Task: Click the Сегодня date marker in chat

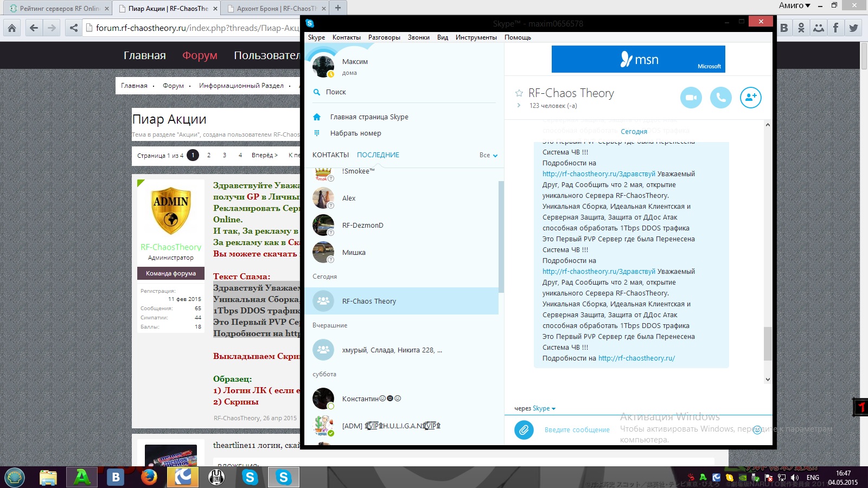Action: [634, 132]
